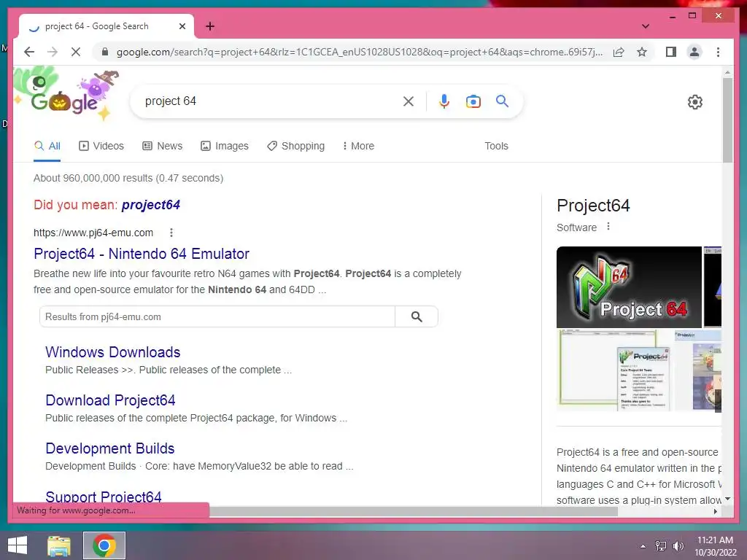Open network status tray icon
The height and width of the screenshot is (560, 747).
pos(661,546)
